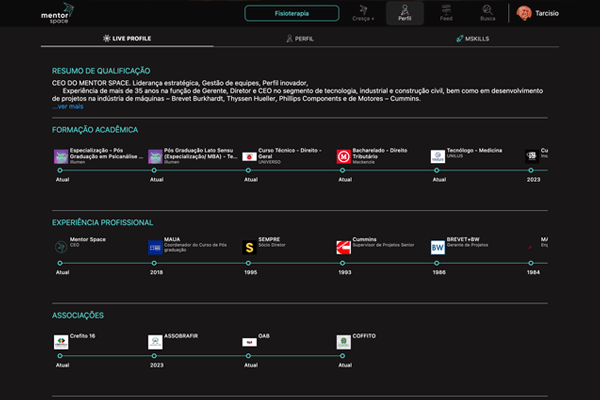Open the Busca search icon
This screenshot has width=600, height=400.
point(487,10)
